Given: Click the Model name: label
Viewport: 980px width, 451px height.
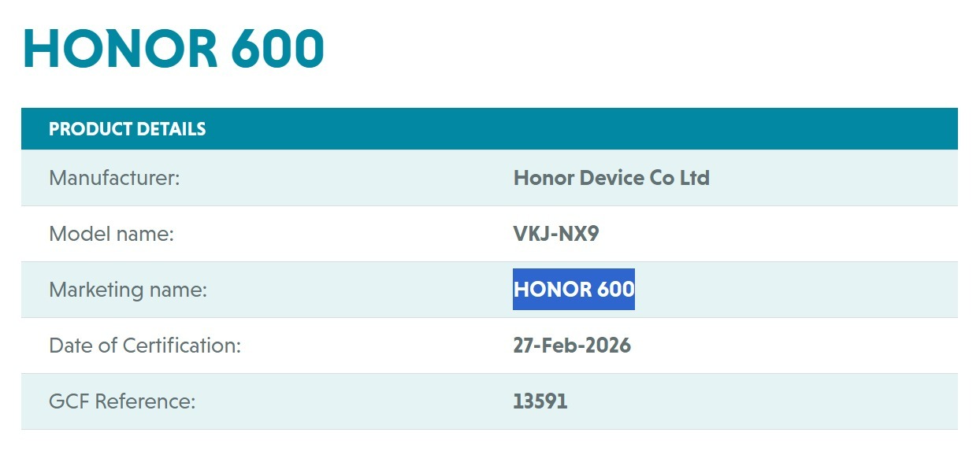Looking at the screenshot, I should [x=111, y=234].
